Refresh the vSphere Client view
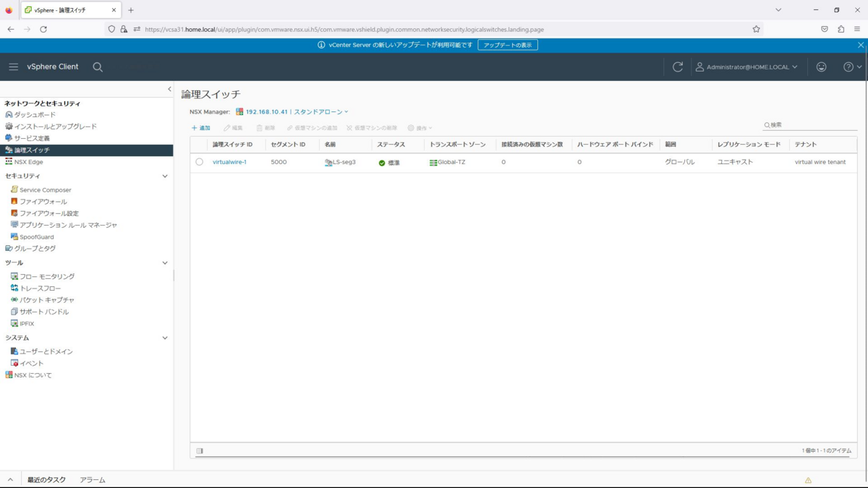Viewport: 868px width, 488px height. click(x=678, y=67)
